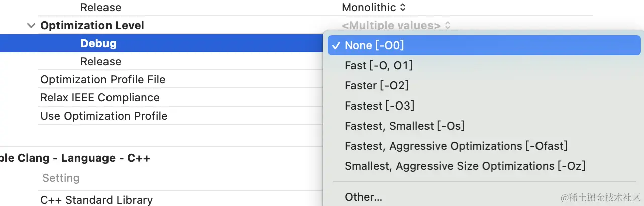The height and width of the screenshot is (206, 644).
Task: Select Faster [-O2] optimization level
Action: [377, 85]
